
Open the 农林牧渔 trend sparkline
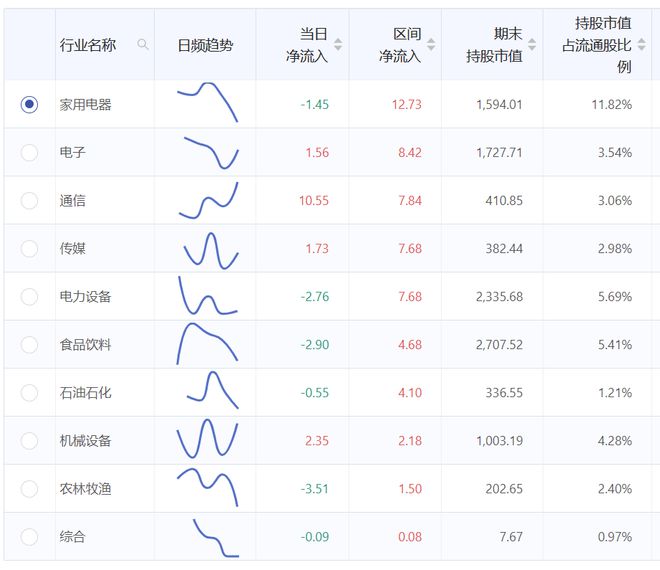click(208, 487)
